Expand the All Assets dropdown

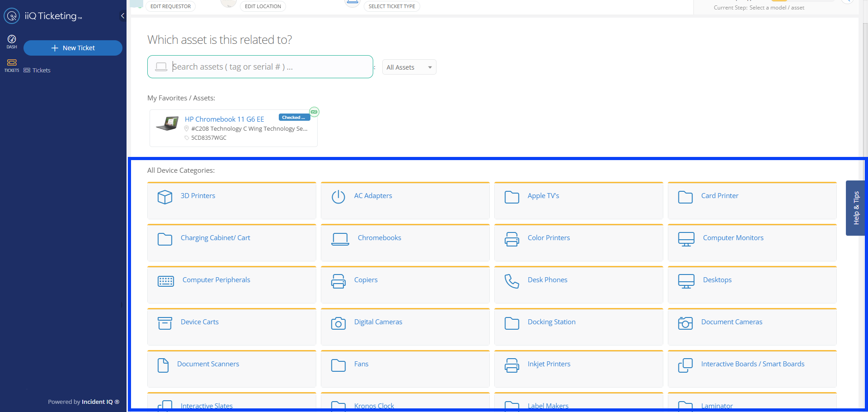409,67
